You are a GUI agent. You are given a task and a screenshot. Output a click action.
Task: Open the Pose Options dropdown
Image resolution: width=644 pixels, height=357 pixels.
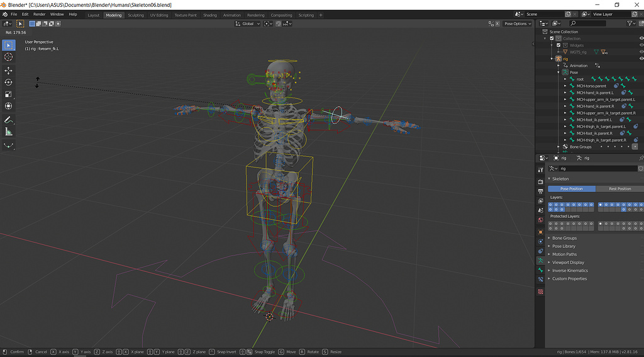pyautogui.click(x=518, y=24)
